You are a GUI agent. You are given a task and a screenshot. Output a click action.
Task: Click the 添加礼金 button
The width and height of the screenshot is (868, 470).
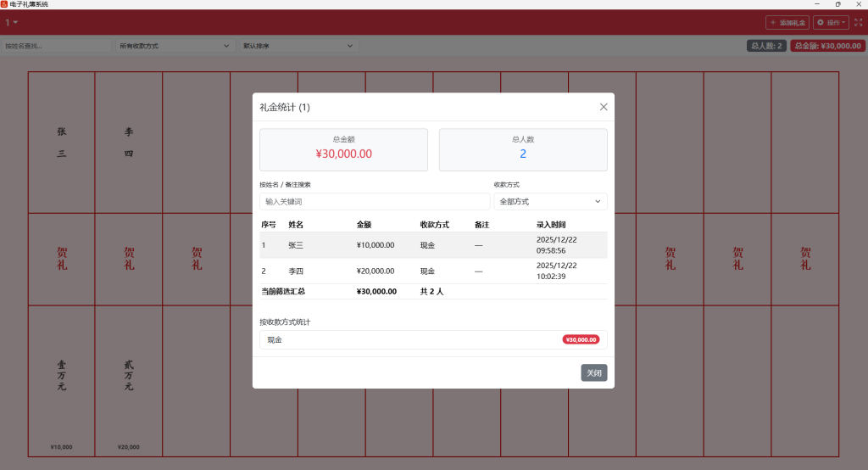787,23
